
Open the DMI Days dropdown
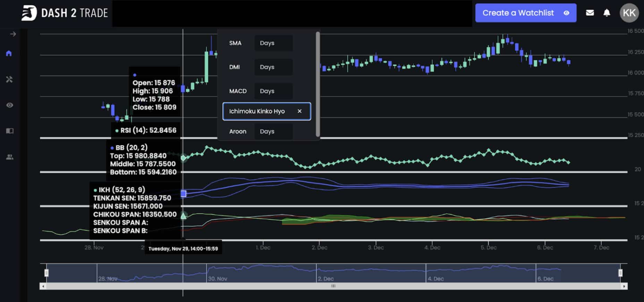tap(273, 67)
